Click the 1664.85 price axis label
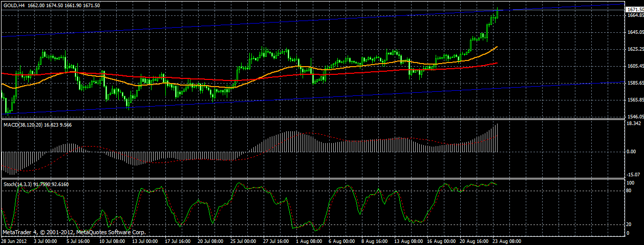Image resolution: width=644 pixels, height=245 pixels. 635,15
